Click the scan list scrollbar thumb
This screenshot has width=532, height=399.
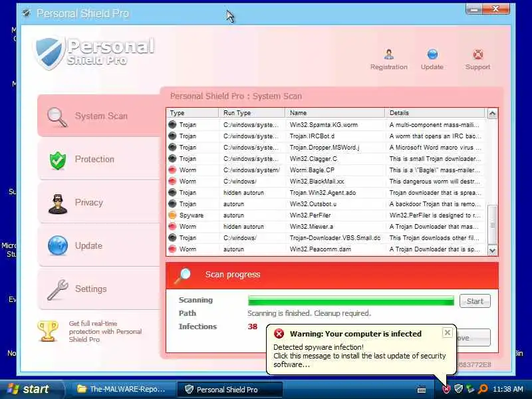pos(492,225)
